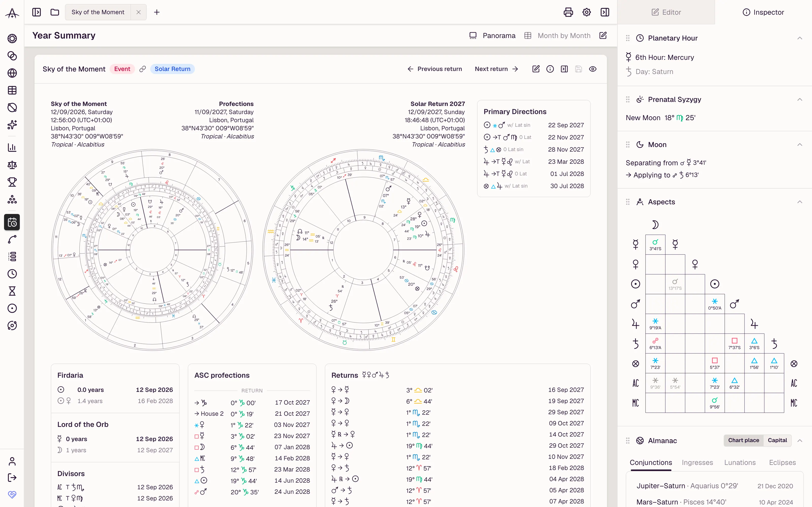Click the balance scales sidebar icon
The image size is (812, 507).
tap(12, 165)
